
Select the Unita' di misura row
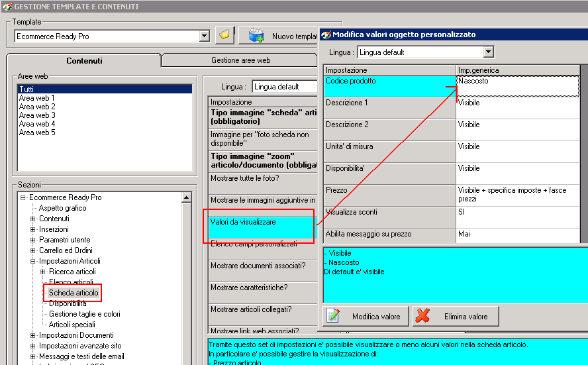tap(389, 151)
